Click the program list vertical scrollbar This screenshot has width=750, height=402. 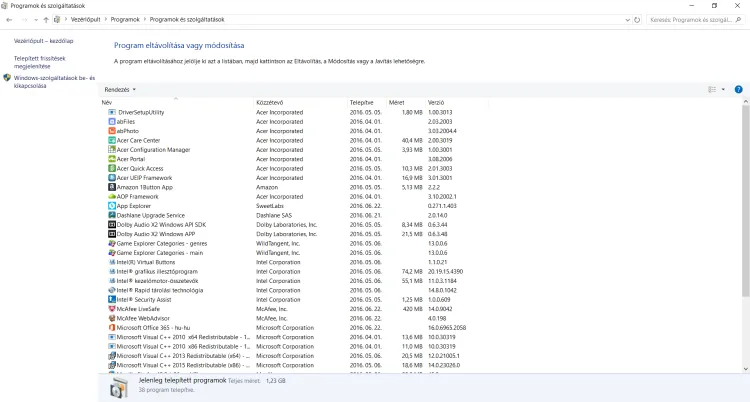click(x=745, y=200)
